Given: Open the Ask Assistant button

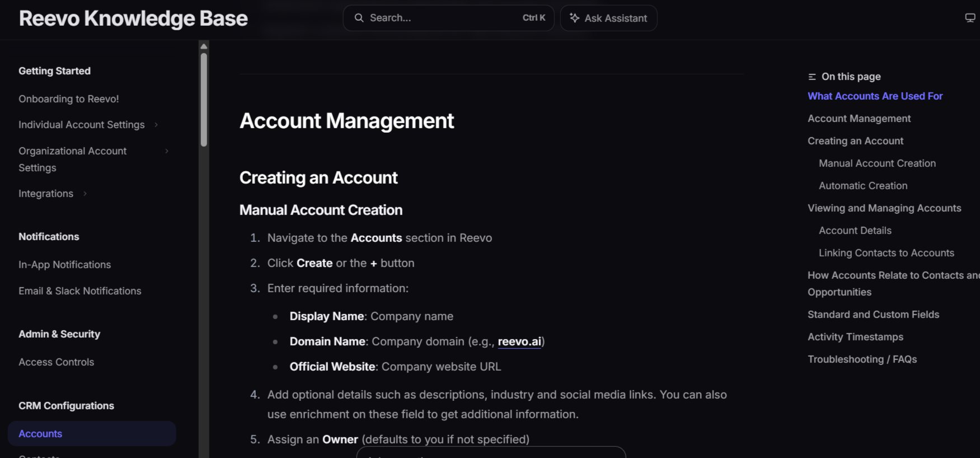Looking at the screenshot, I should pyautogui.click(x=608, y=18).
